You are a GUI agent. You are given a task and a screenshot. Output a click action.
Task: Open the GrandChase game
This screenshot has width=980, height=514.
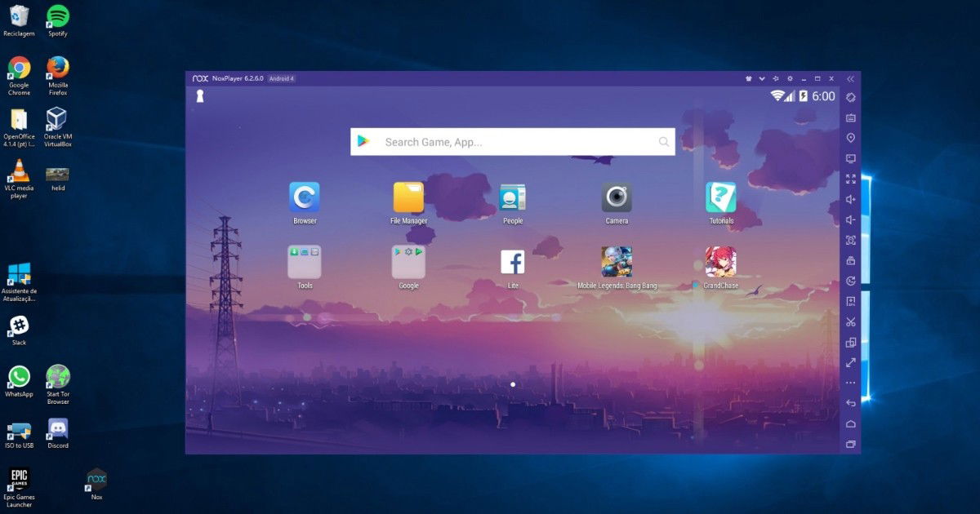[x=720, y=262]
